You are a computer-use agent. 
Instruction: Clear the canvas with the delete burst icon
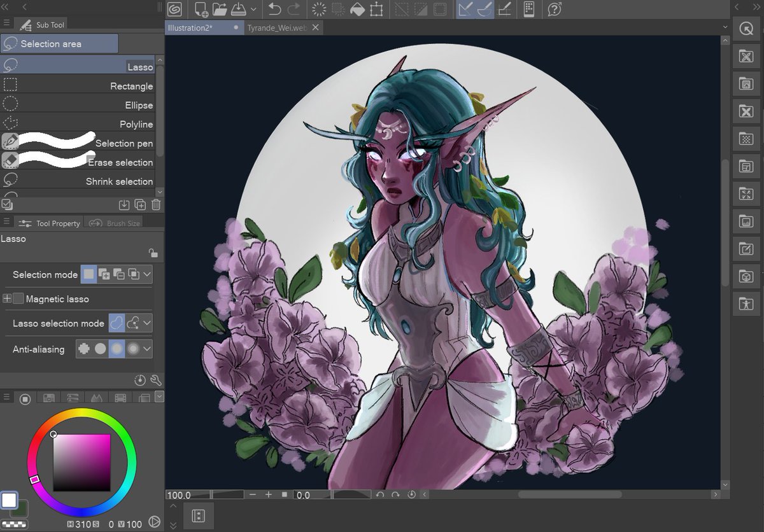coord(320,10)
